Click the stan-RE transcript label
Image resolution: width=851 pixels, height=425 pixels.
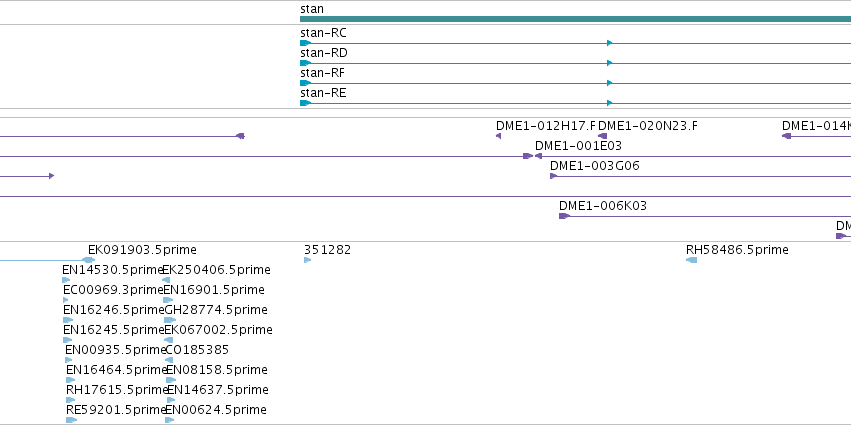pos(323,93)
